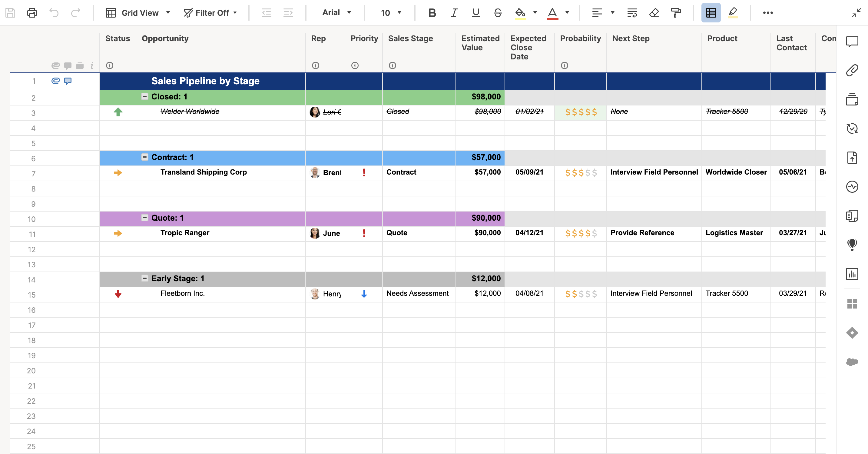Collapse the Early Stage: 1 section

click(x=144, y=278)
